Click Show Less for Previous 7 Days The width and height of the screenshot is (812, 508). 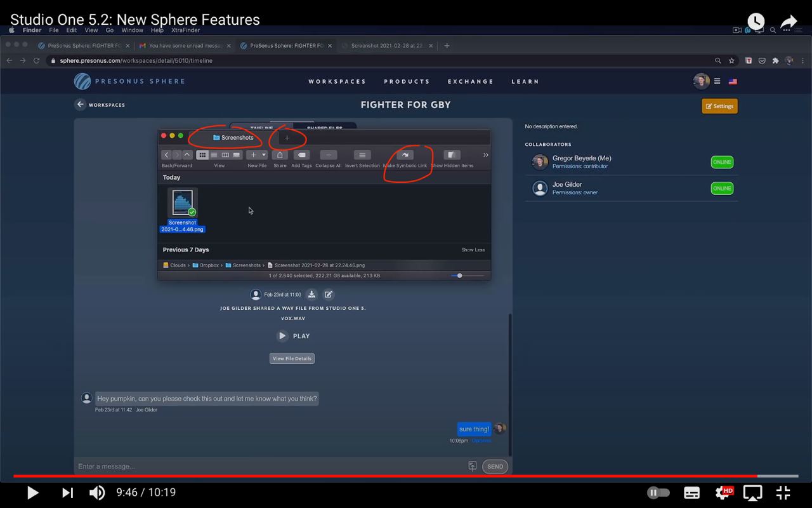coord(473,250)
